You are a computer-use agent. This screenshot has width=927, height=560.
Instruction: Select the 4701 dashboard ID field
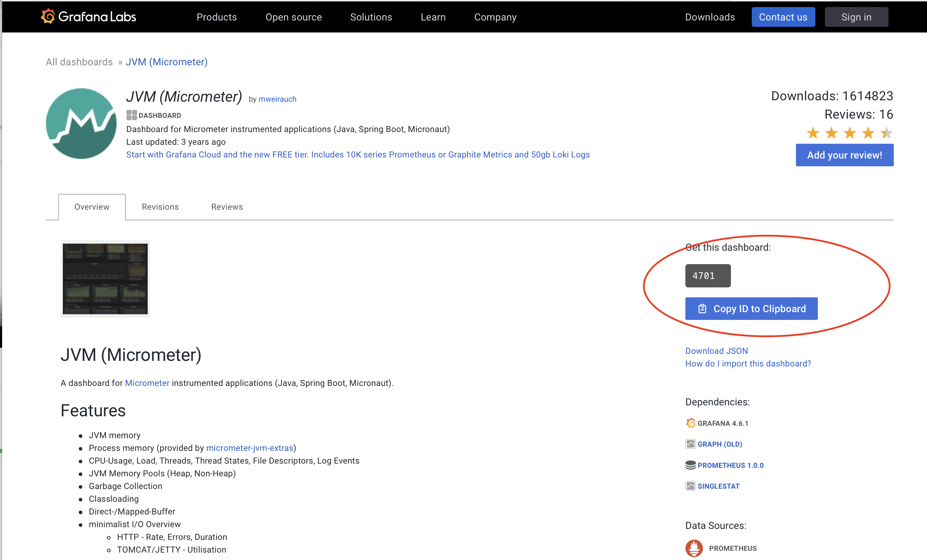[x=708, y=276]
